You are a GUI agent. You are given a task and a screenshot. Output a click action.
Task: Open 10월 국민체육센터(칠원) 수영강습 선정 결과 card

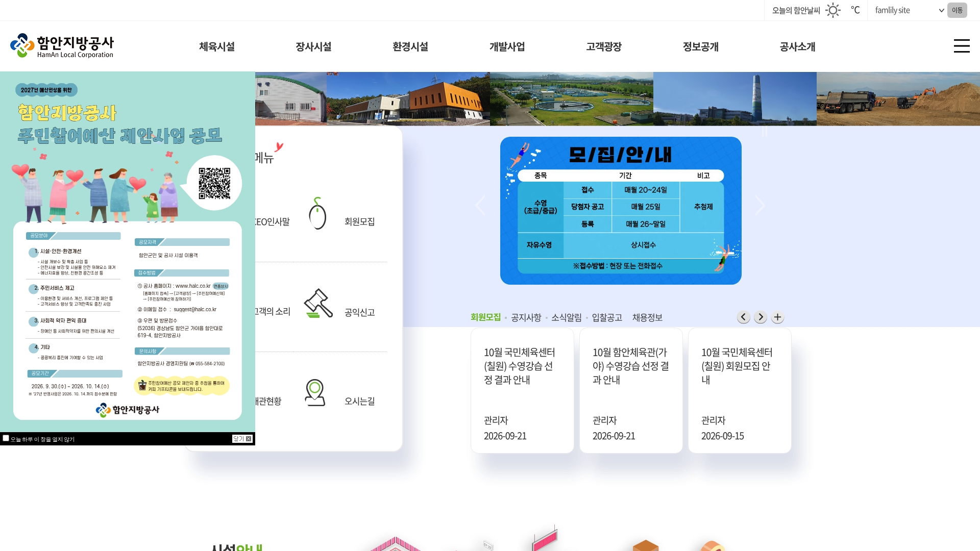[522, 390]
